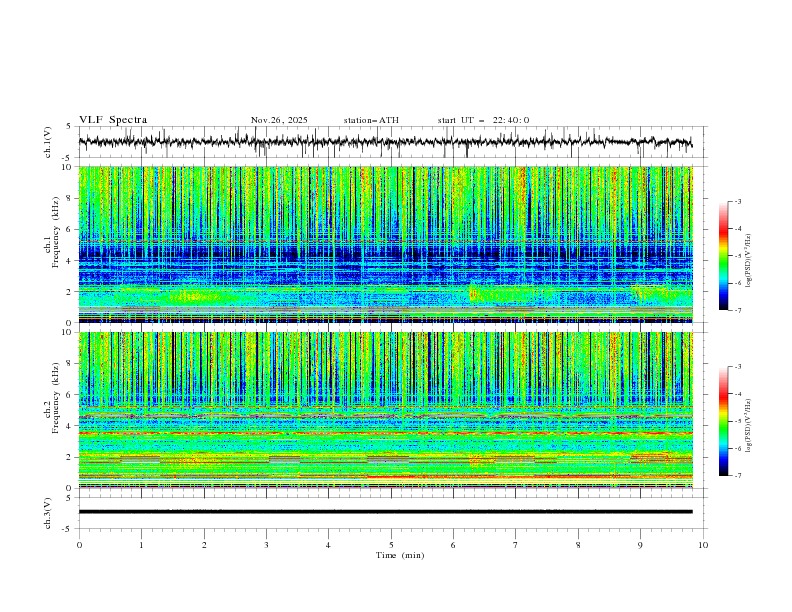
Task: Click the time axis tick label "5"
Action: point(391,545)
